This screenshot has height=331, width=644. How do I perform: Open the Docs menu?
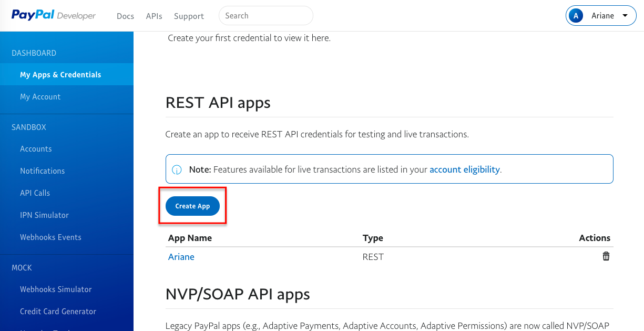click(125, 16)
